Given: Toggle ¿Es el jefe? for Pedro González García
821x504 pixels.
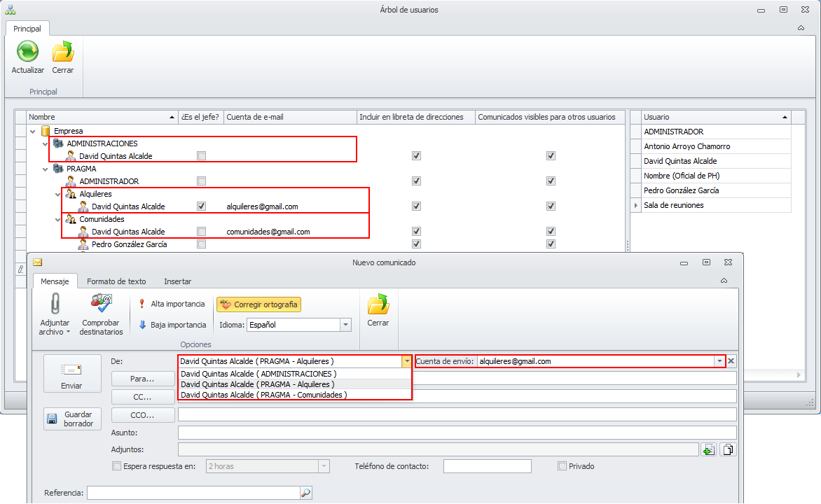Looking at the screenshot, I should click(201, 244).
